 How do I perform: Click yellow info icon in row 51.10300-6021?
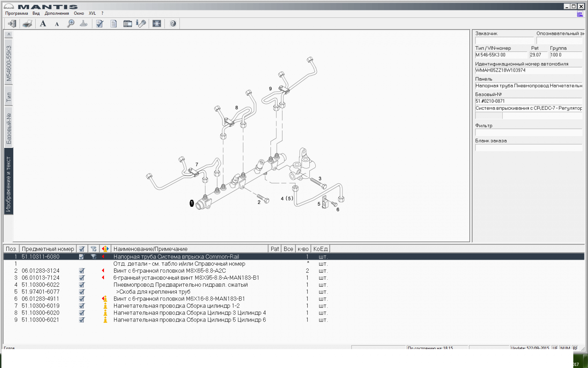pyautogui.click(x=105, y=320)
